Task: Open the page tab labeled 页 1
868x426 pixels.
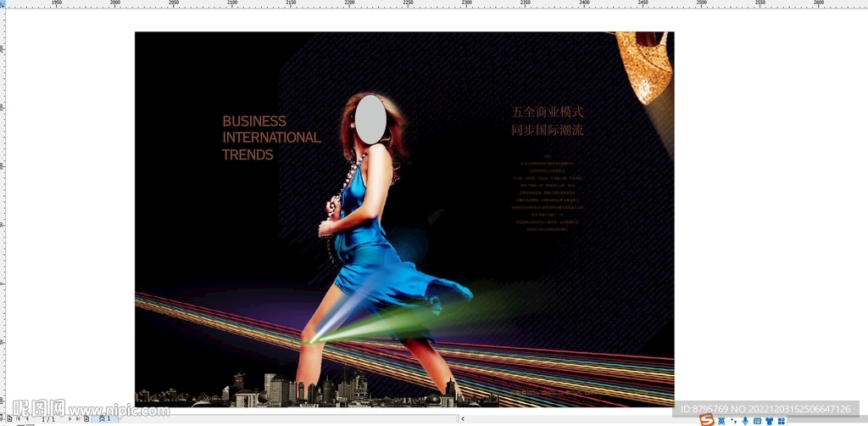Action: coord(104,419)
